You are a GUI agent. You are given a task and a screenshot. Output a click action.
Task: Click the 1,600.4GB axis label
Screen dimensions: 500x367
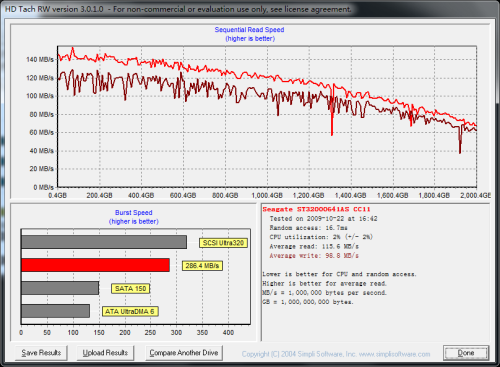[393, 195]
